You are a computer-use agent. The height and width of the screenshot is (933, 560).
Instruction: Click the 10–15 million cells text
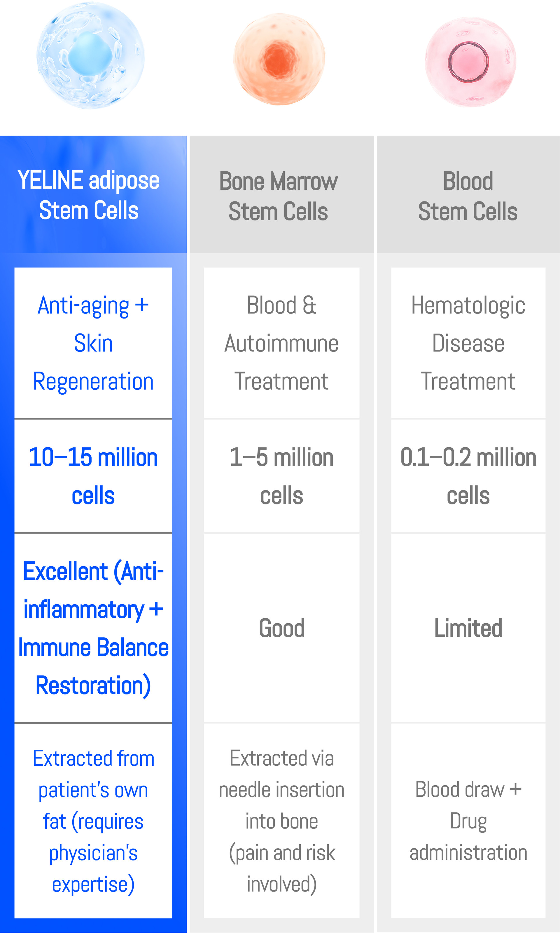[93, 476]
